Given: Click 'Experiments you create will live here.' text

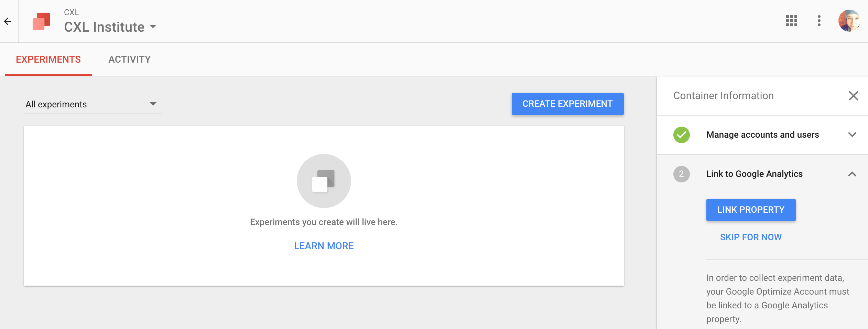Looking at the screenshot, I should pos(324,222).
